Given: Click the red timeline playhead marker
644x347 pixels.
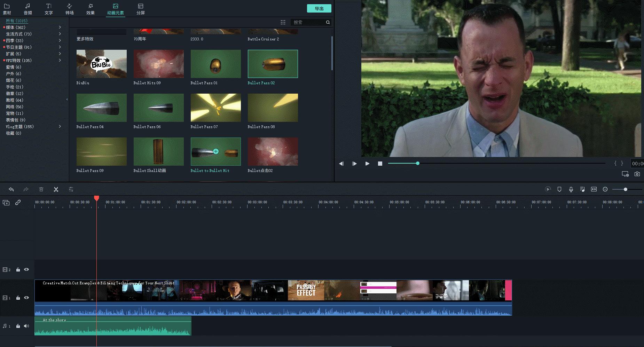Looking at the screenshot, I should click(96, 198).
